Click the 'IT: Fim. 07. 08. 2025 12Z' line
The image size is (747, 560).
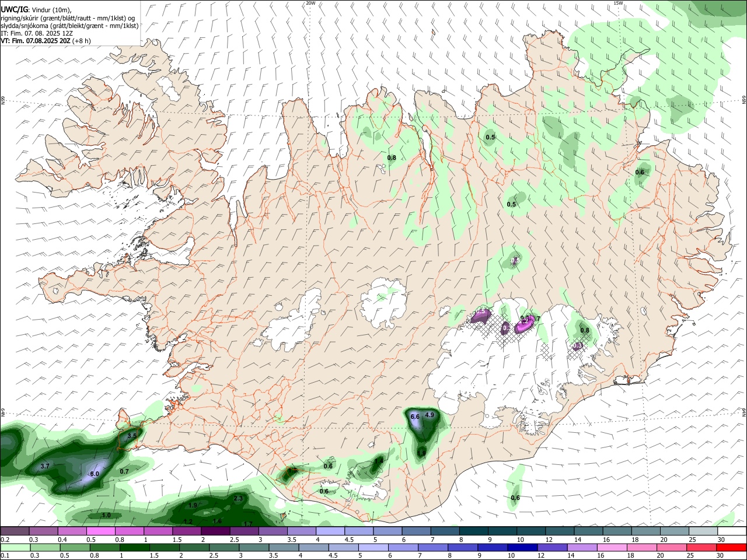click(37, 33)
